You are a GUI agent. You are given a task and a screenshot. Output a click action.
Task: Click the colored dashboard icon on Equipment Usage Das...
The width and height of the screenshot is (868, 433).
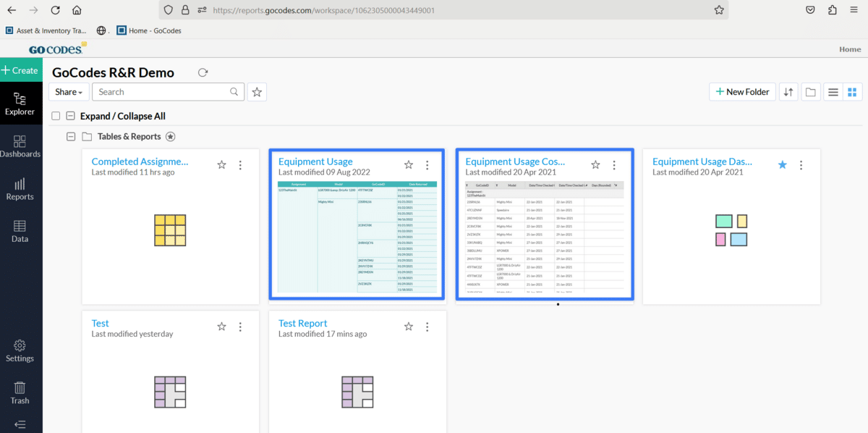[x=731, y=230]
